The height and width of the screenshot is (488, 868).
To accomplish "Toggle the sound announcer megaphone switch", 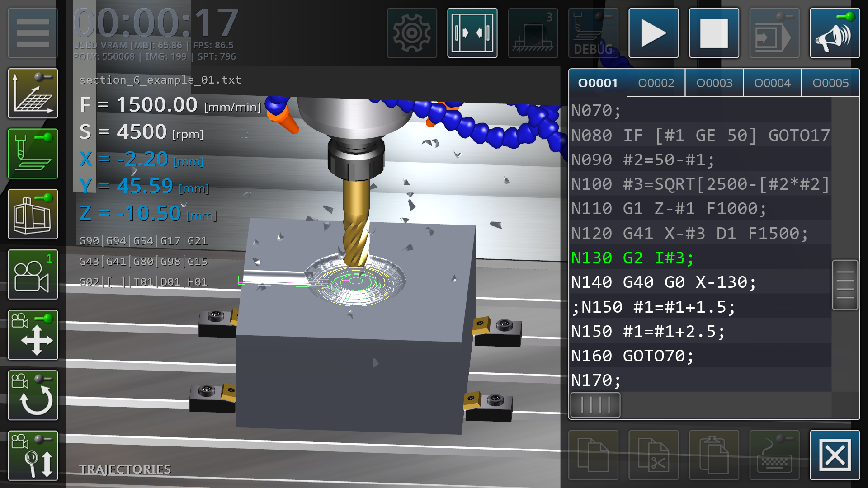I will (835, 33).
